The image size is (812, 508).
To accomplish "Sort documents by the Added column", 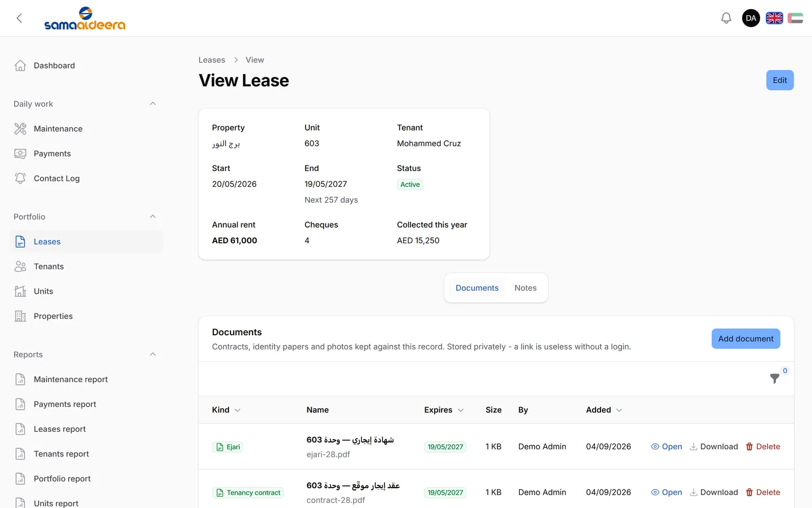I will [604, 410].
